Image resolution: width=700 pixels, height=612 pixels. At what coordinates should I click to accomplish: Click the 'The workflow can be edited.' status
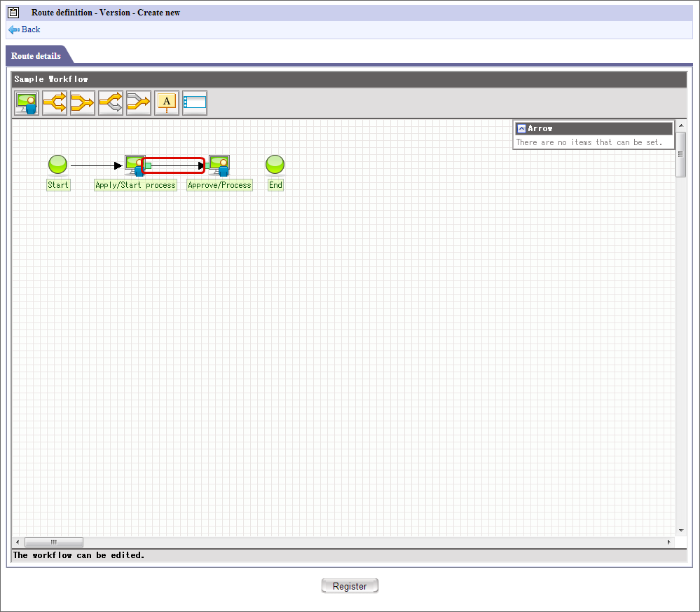click(x=78, y=555)
